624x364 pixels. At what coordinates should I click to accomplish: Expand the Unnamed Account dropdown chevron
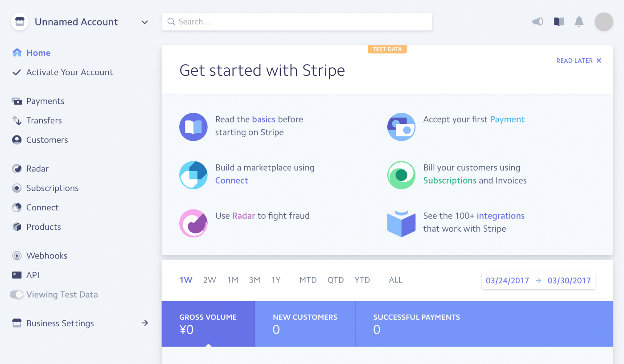[x=144, y=22]
